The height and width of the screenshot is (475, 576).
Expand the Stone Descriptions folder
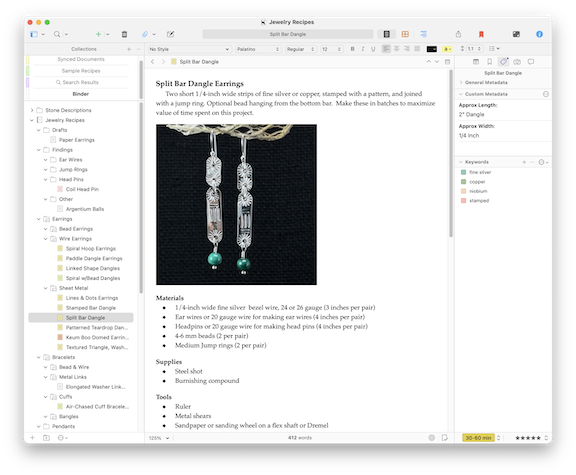point(32,110)
